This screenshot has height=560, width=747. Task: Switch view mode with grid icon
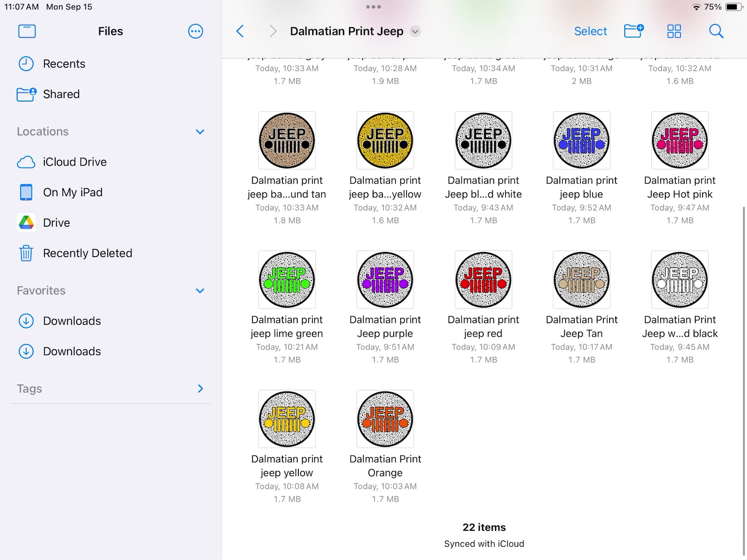[x=674, y=31]
